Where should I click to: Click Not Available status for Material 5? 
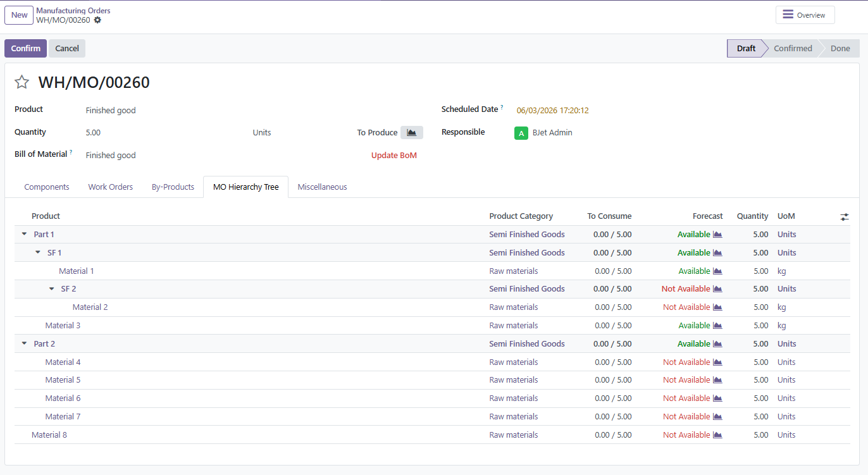click(686, 379)
